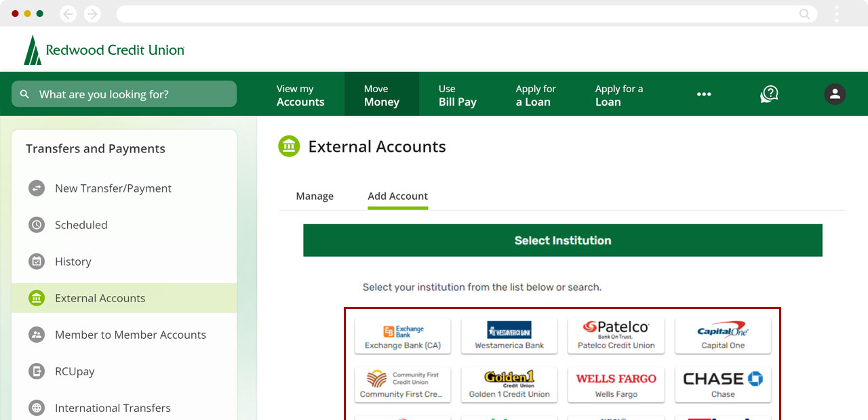Click the browser forward arrow
Viewport: 868px width, 420px height.
(92, 14)
